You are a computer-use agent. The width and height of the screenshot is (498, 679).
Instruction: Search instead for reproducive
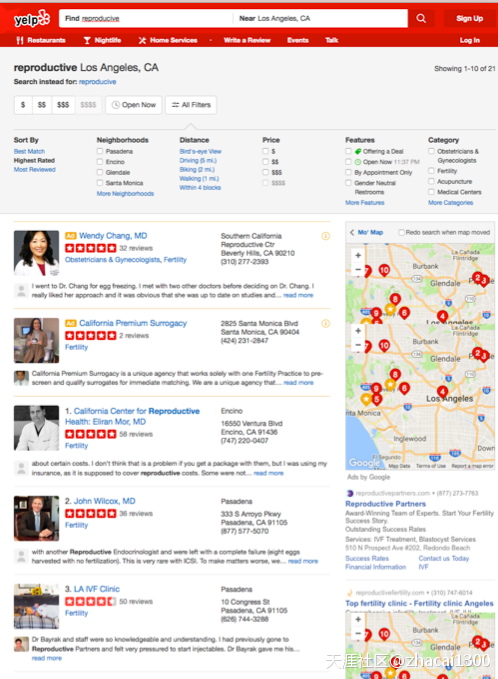click(97, 82)
